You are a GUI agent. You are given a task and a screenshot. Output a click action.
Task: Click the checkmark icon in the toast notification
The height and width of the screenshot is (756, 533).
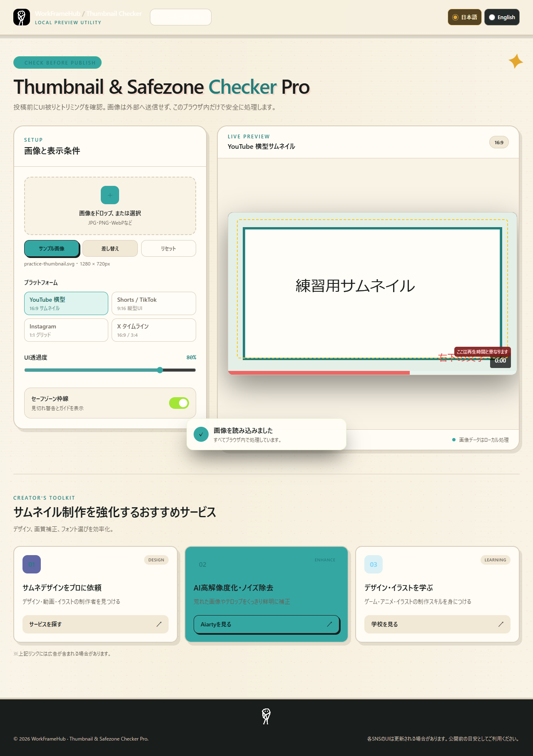(201, 434)
